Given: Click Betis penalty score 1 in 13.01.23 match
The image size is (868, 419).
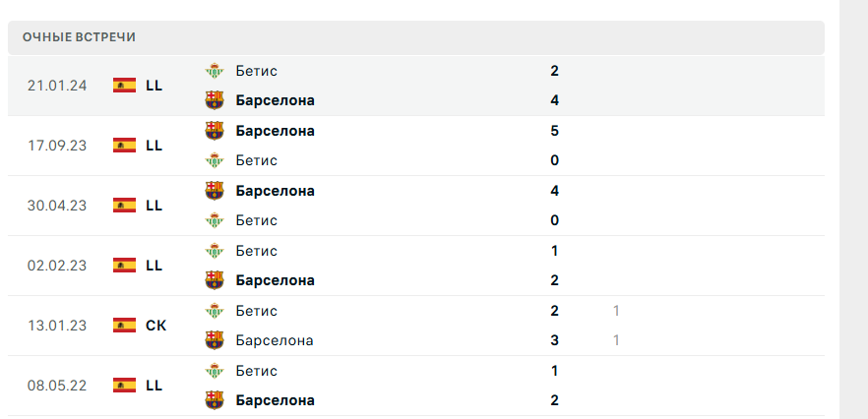Looking at the screenshot, I should tap(616, 311).
